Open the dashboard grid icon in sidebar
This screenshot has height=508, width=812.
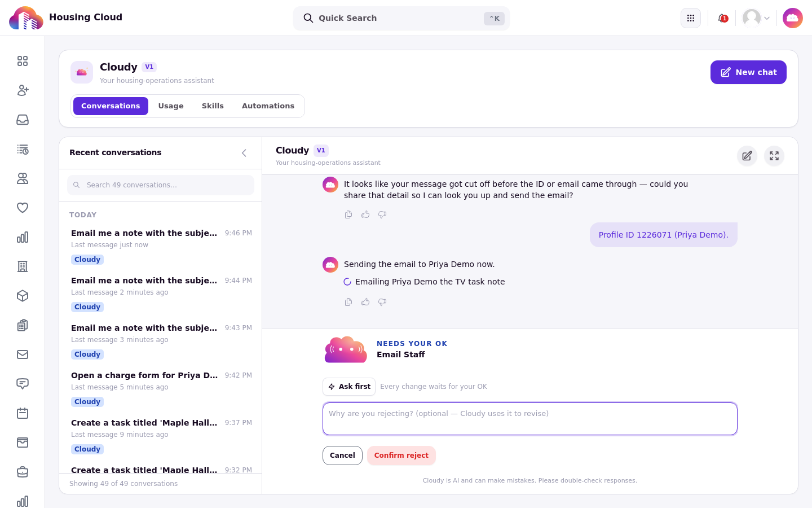23,61
